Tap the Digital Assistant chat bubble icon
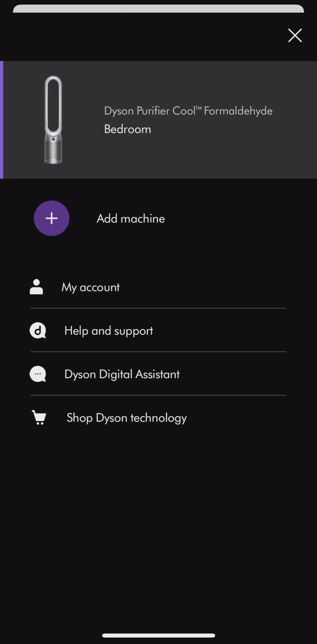Screen dimensions: 317x644 point(38,374)
